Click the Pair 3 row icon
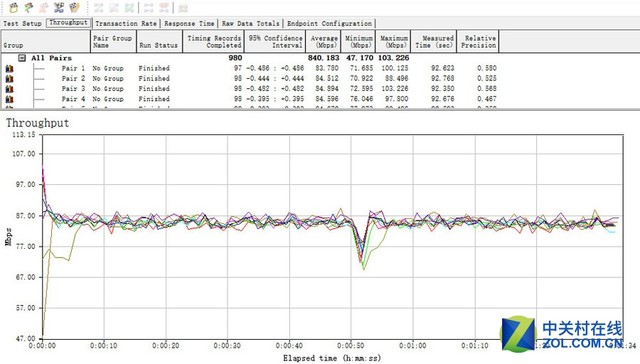The width and height of the screenshot is (640, 364). [x=9, y=89]
